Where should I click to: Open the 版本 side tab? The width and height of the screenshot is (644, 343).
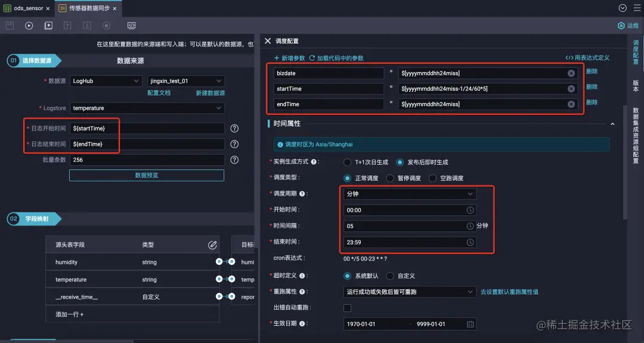point(636,85)
